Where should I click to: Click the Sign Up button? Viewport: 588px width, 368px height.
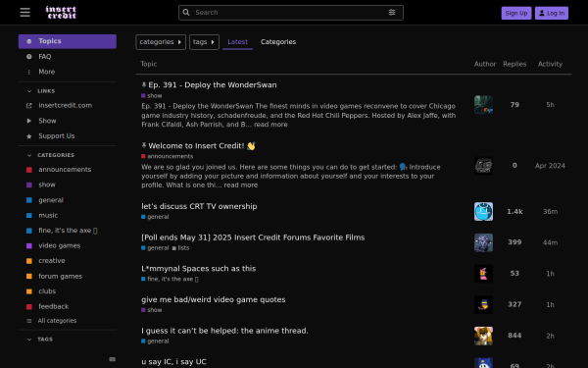516,13
